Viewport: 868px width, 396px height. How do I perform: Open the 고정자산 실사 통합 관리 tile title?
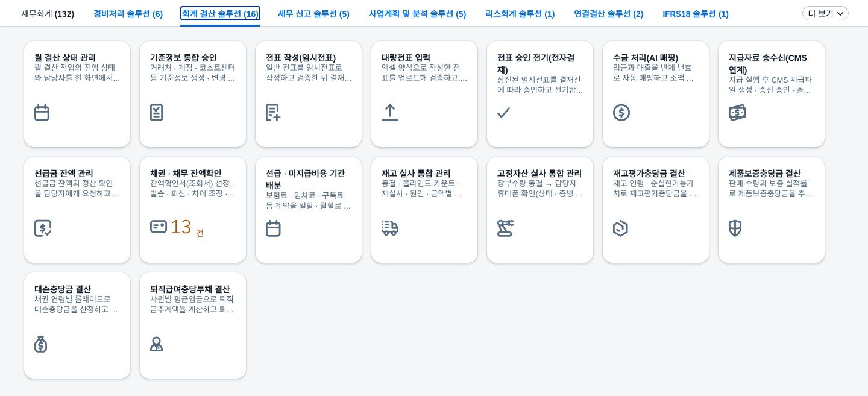point(539,174)
